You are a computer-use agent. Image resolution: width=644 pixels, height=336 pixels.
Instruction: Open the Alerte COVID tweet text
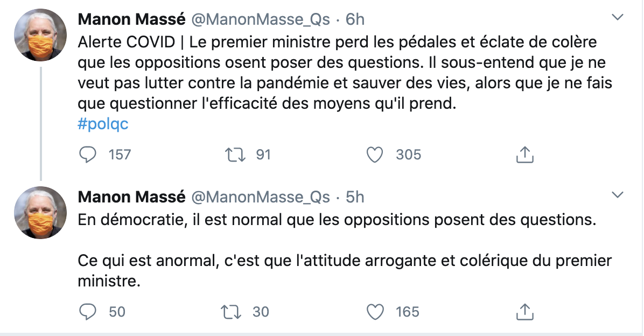pos(345,73)
